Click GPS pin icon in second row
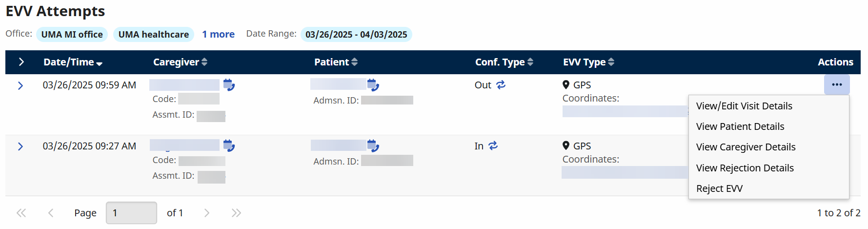The height and width of the screenshot is (229, 868). pyautogui.click(x=566, y=146)
